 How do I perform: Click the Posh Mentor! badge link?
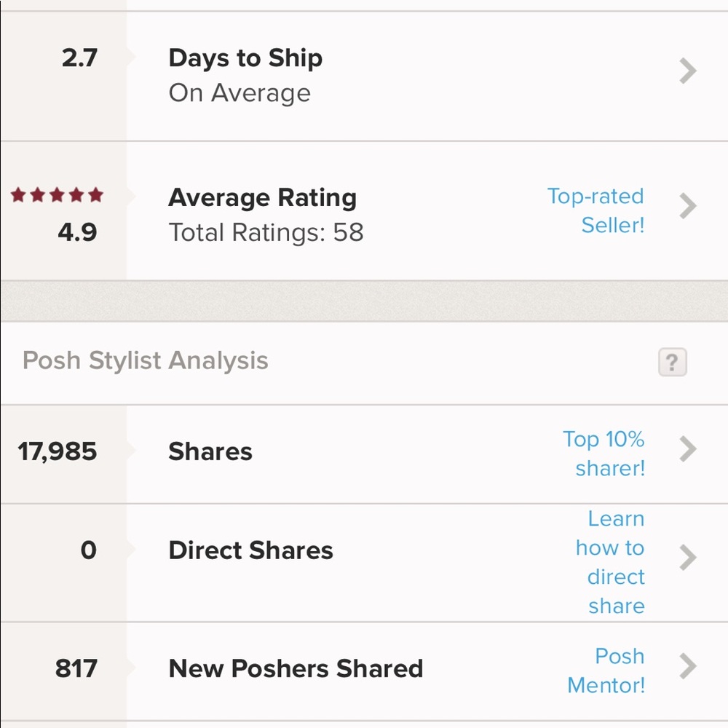[x=606, y=670]
